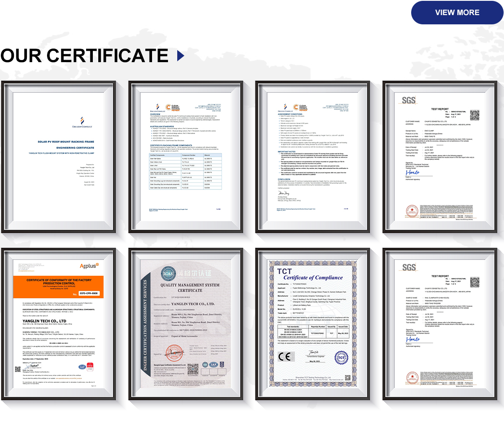Click 'TEST REPORT' heading on Rail Clamp report
This screenshot has width=504, height=430.
pyautogui.click(x=440, y=276)
